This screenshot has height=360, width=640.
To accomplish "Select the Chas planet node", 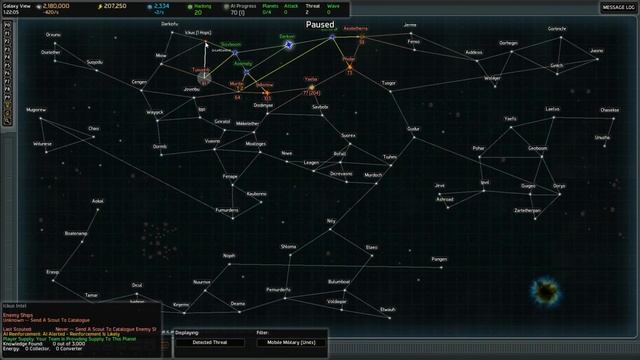I will [x=93, y=137].
